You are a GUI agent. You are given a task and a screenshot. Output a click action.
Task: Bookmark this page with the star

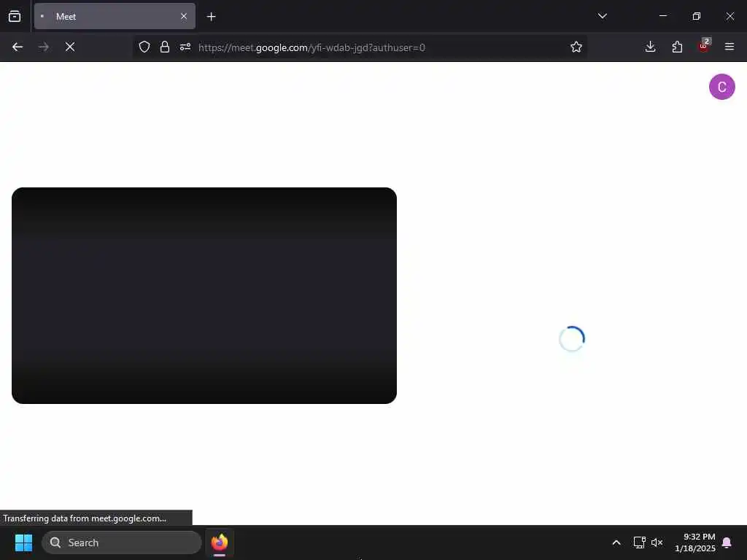coord(576,47)
